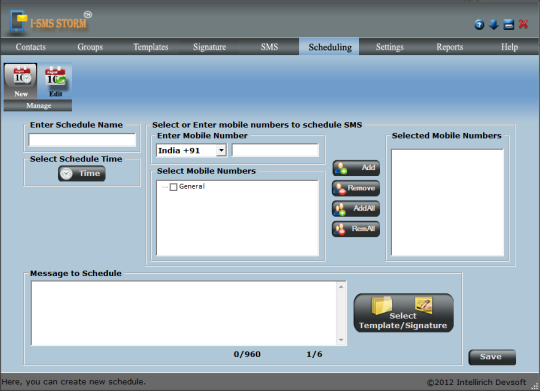Click the mobile number input field
The image size is (540, 391).
(275, 151)
